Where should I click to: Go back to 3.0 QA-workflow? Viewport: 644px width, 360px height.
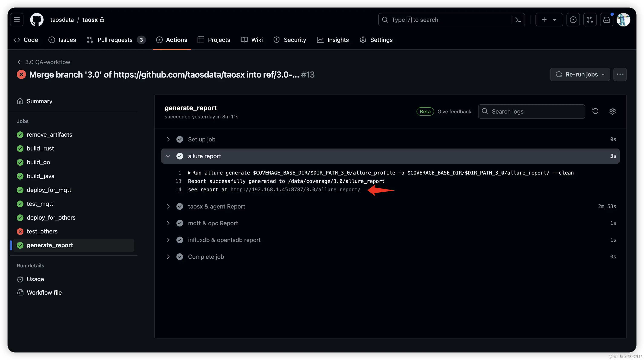(44, 62)
